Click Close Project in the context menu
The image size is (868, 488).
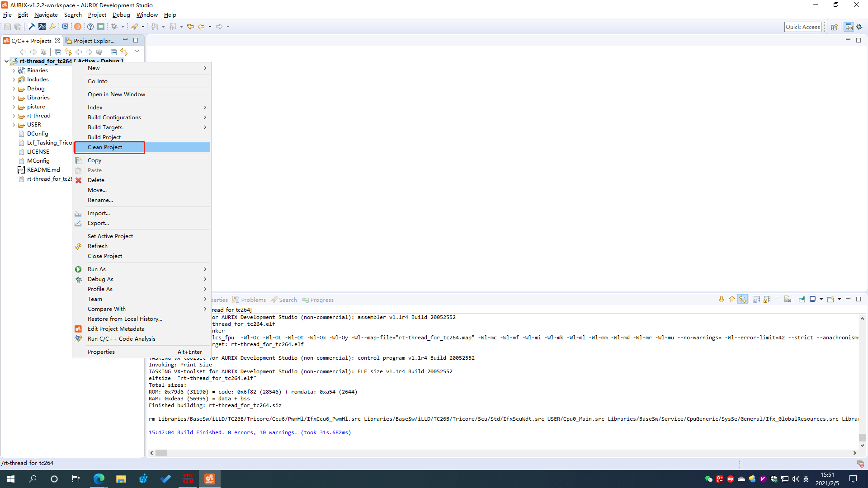[142, 256]
